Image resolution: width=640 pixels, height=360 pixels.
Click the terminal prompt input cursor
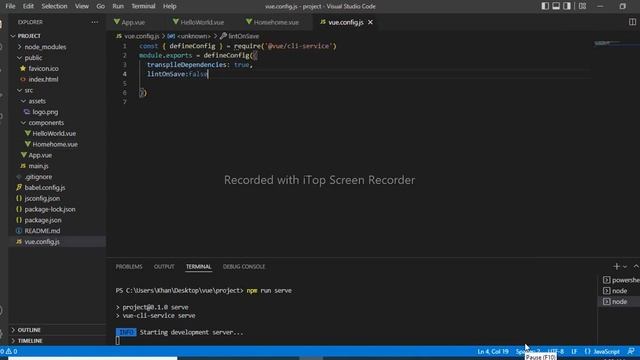pyautogui.click(x=118, y=341)
